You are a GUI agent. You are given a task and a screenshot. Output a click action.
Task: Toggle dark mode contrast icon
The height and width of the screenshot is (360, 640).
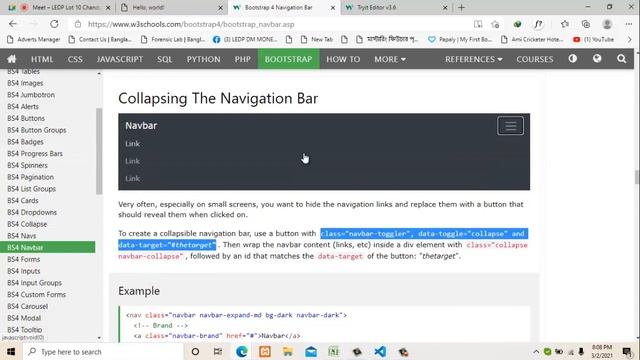point(573,59)
